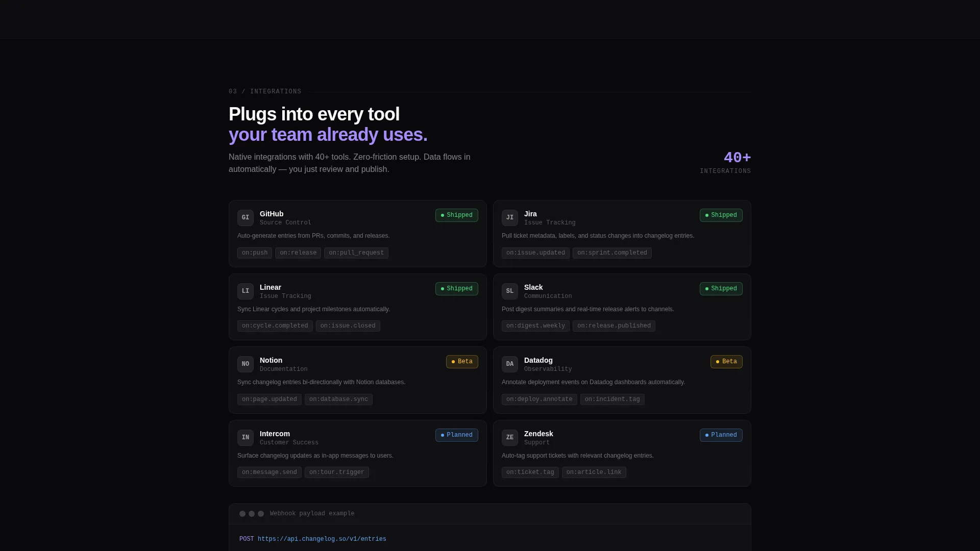Select the on:digest.weekly tag
Viewport: 980px width, 551px height.
tap(535, 326)
